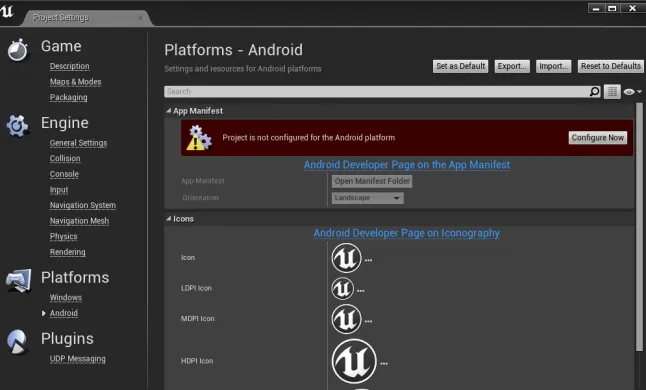Expand the Android item arrow in sidebar
Viewport: 646px width, 390px height.
click(44, 313)
